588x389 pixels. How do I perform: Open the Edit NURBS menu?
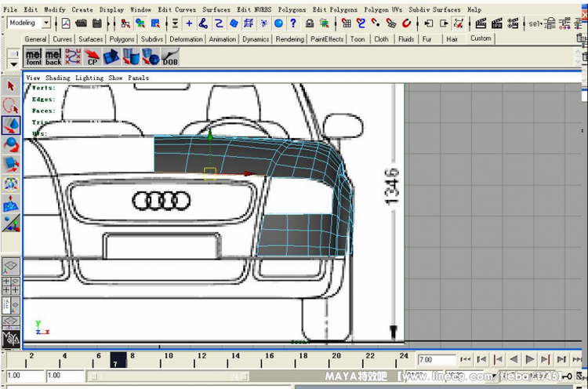254,9
